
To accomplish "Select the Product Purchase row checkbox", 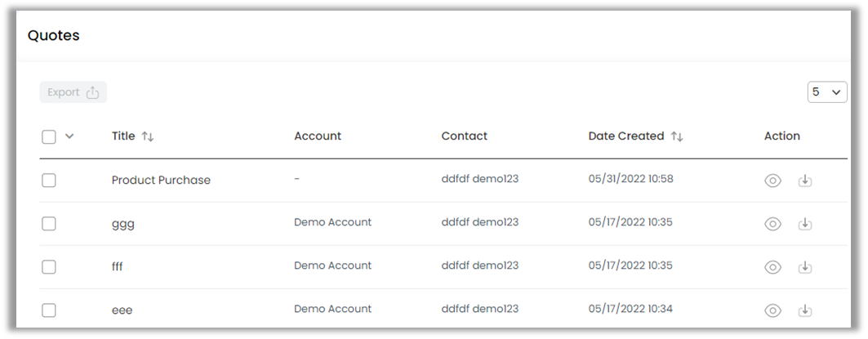I will (49, 181).
